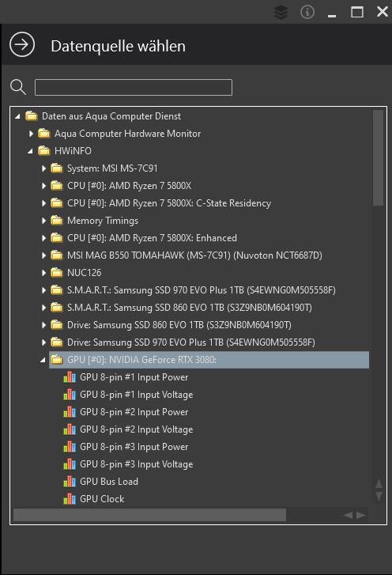Select the Memory Timings label
392x575 pixels.
pyautogui.click(x=103, y=221)
